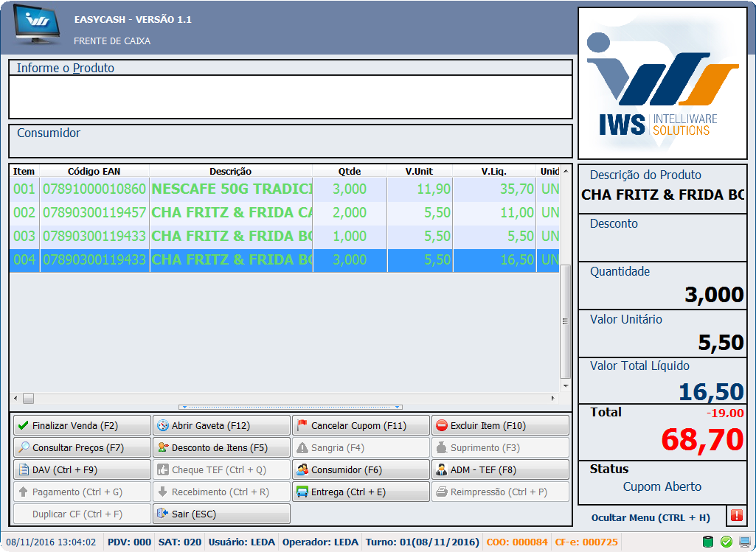This screenshot has height=552, width=756.
Task: Click the document icon on DAV (Ctrl + F9)
Action: [x=23, y=469]
